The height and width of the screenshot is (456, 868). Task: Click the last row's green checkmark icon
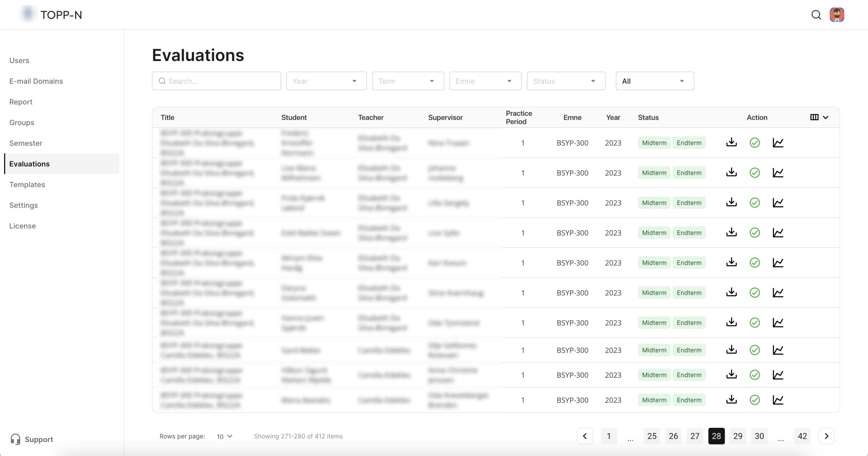[754, 400]
